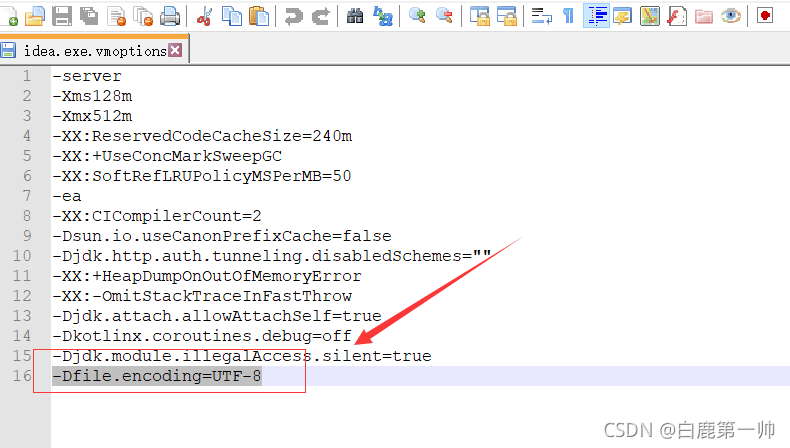Screen dimensions: 790x448
Task: Toggle synchronized vertical scrolling
Action: 480,16
